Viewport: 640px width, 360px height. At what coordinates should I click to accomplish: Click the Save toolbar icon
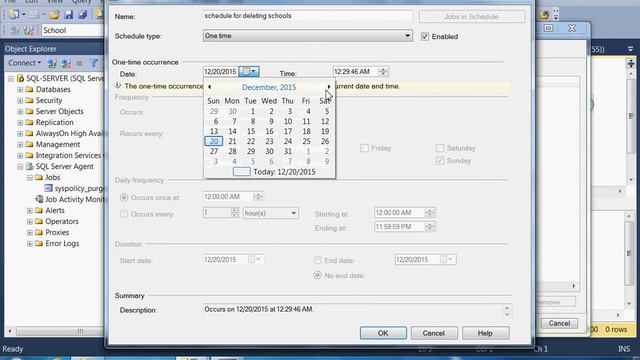(69, 15)
